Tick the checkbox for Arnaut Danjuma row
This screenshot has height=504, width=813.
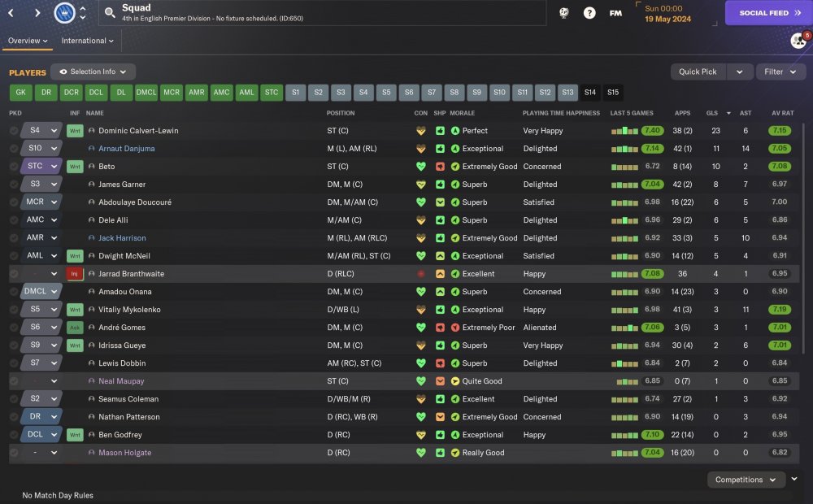tap(14, 148)
